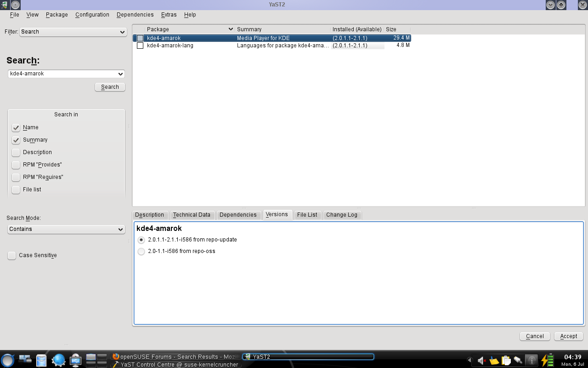This screenshot has width=588, height=368.
Task: Click the 'Media Player for KDE' summary cell
Action: click(x=263, y=38)
